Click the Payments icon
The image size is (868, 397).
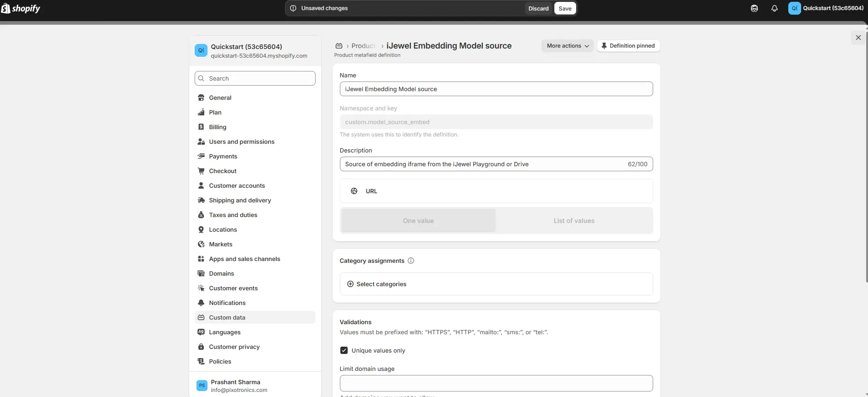click(201, 156)
